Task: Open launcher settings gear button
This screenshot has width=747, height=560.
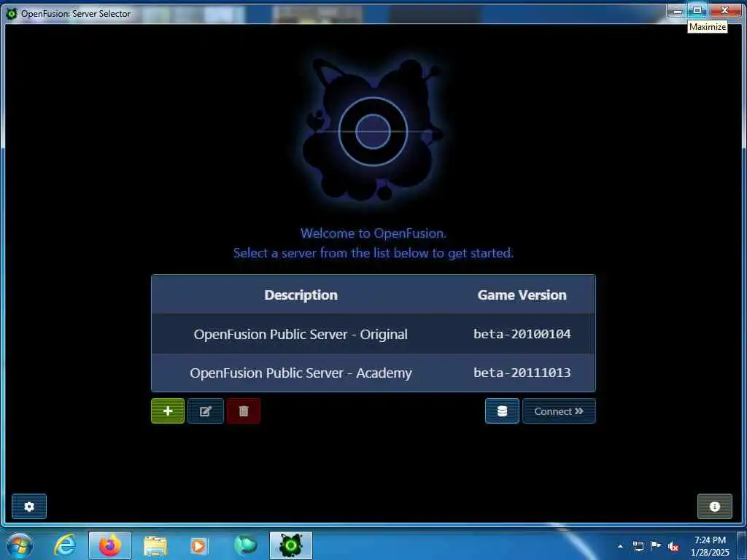Action: (x=29, y=506)
